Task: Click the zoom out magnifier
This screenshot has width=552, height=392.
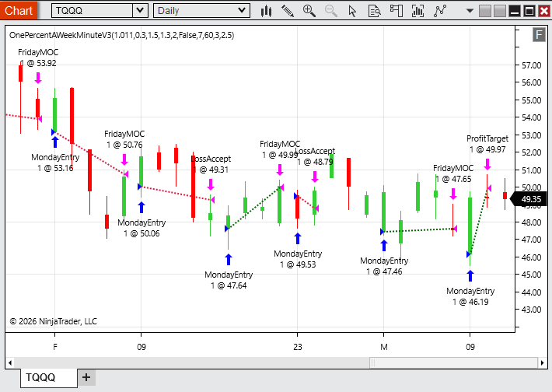Action: tap(330, 11)
